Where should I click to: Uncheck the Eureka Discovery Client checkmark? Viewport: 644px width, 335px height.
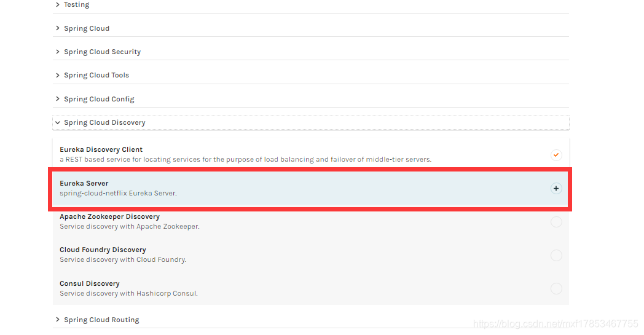[556, 155]
